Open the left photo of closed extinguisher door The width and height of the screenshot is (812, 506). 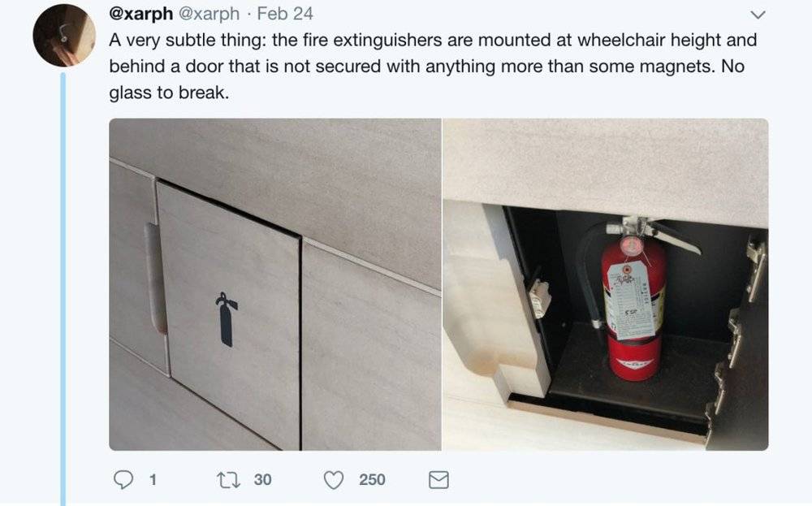pos(275,284)
